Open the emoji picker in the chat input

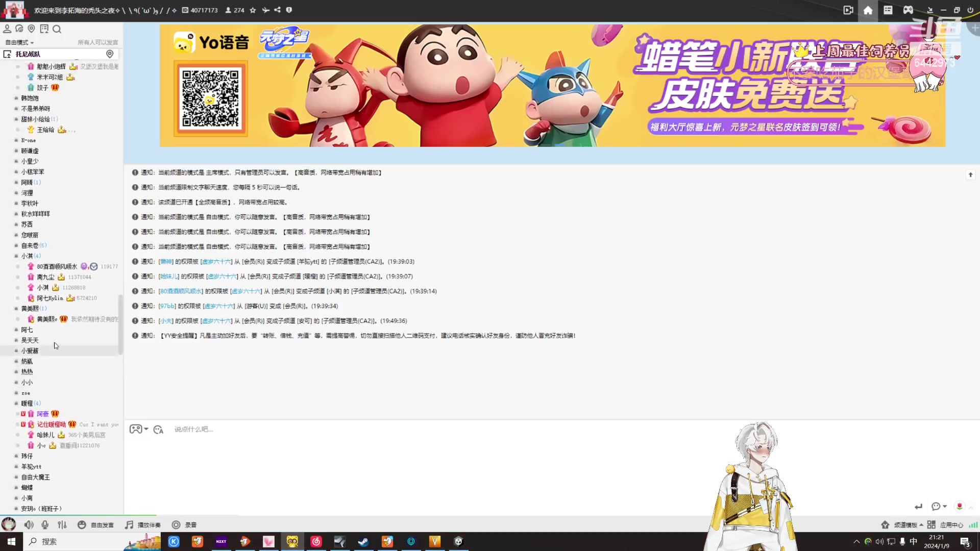coord(158,430)
